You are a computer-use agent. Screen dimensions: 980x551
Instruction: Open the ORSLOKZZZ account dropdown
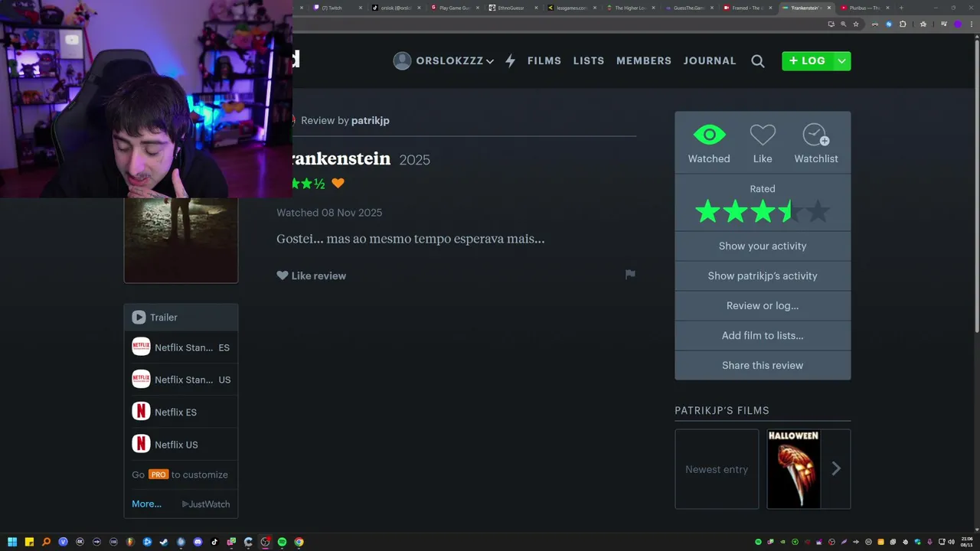pos(443,61)
